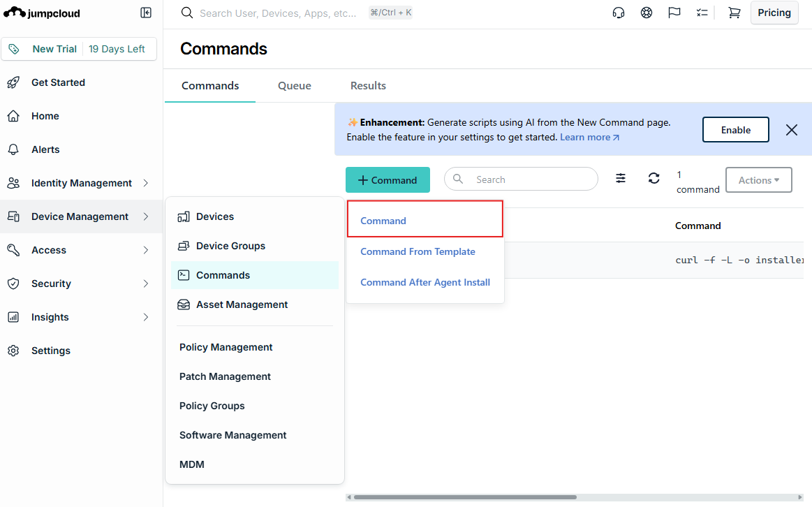Click the Home house icon

point(13,116)
